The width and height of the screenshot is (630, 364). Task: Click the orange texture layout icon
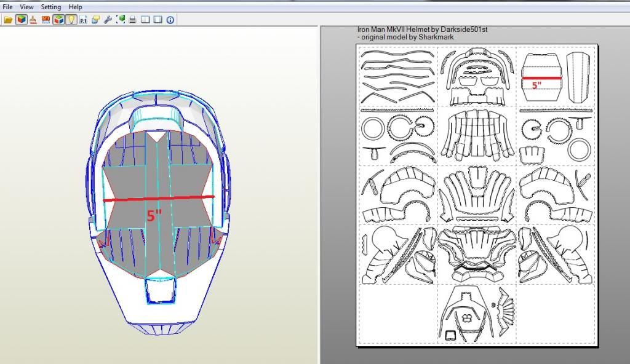click(x=46, y=20)
